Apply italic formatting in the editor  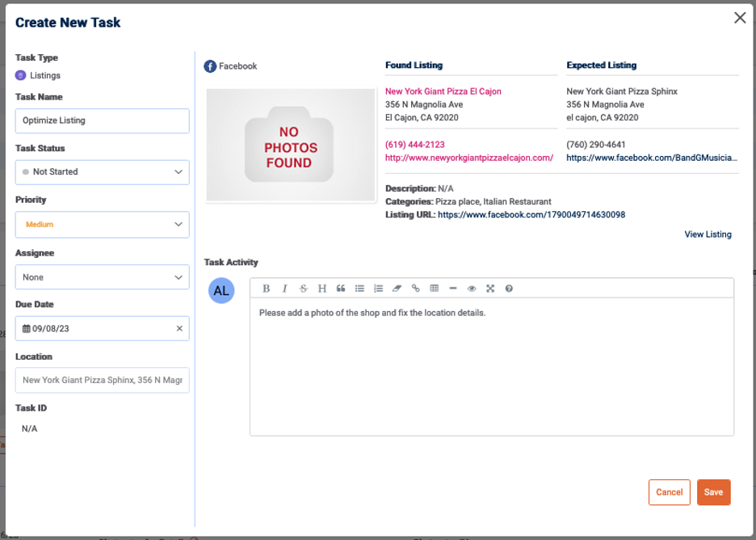click(x=284, y=289)
